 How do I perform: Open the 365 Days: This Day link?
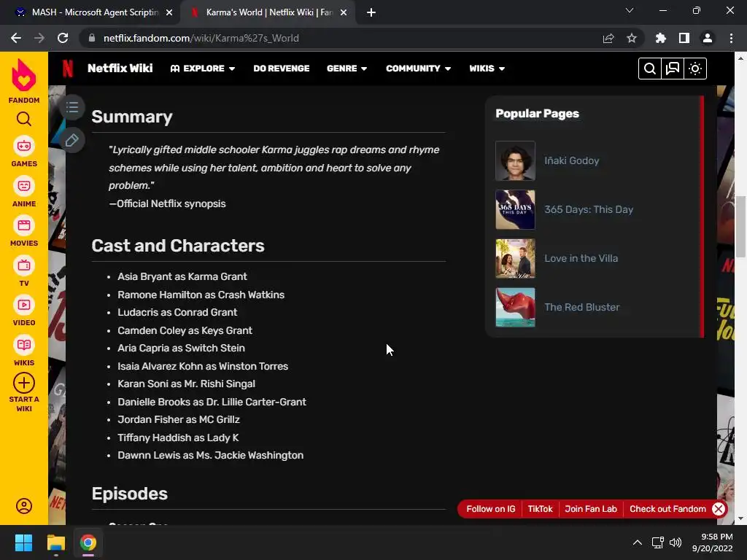[589, 209]
